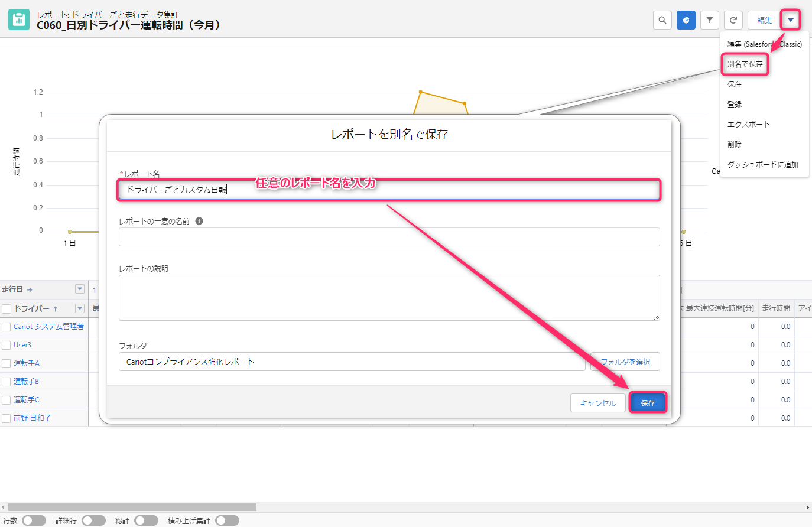Open the filter funnel icon
The width and height of the screenshot is (812, 527).
pos(709,20)
